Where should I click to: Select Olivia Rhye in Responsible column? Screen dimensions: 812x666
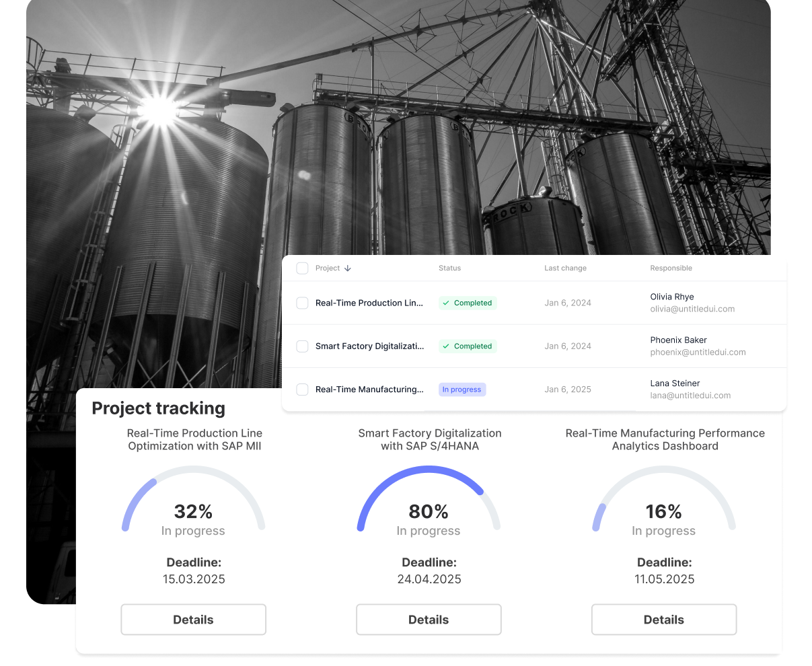(x=672, y=297)
